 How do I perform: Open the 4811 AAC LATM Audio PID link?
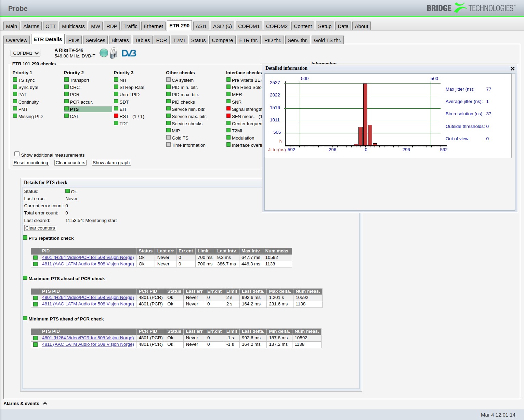pos(88,264)
